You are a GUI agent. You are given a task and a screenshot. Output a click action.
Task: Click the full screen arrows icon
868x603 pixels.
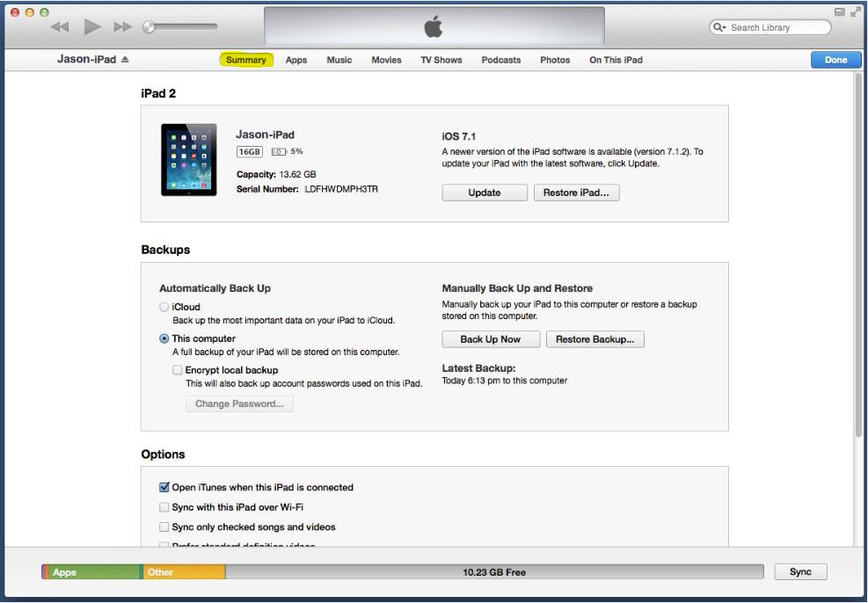(x=856, y=12)
